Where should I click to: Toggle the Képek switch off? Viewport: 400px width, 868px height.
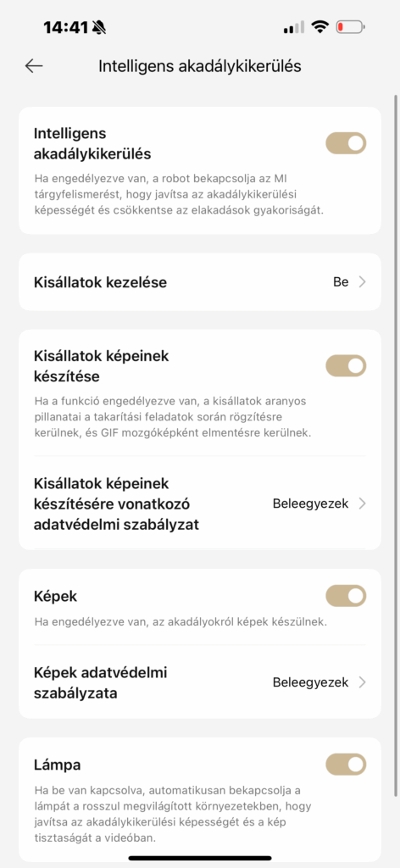click(346, 596)
